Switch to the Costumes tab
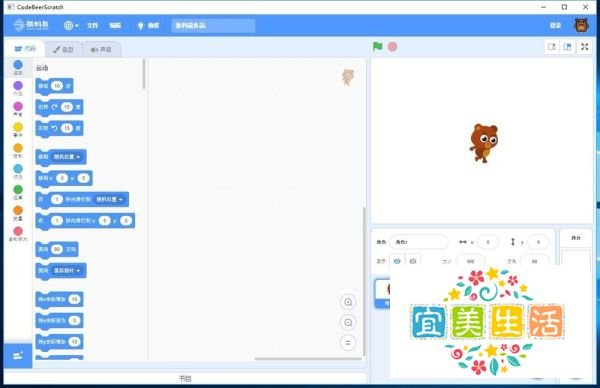The image size is (600, 388). click(x=64, y=49)
